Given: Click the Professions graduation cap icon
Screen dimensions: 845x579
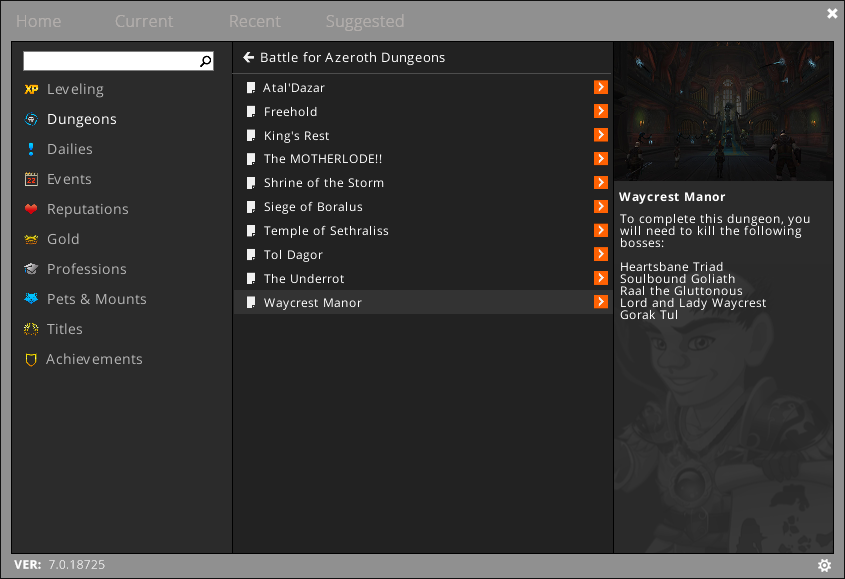Looking at the screenshot, I should click(x=31, y=269).
